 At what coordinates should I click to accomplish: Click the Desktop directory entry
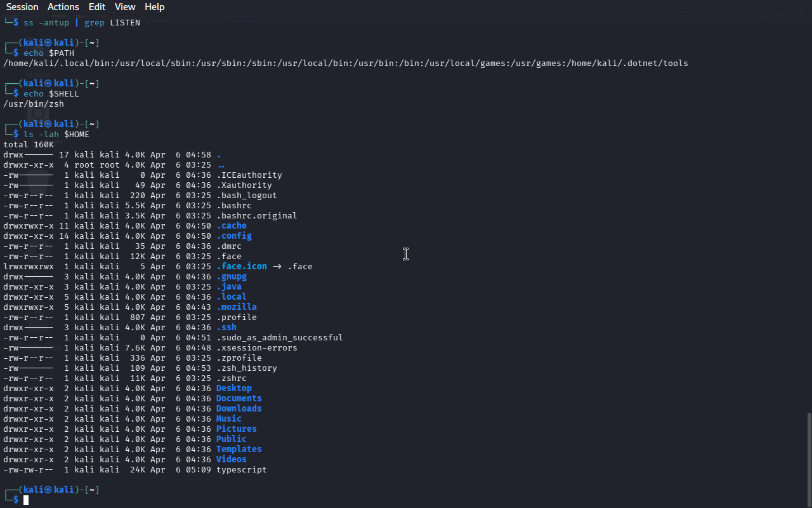tap(233, 388)
